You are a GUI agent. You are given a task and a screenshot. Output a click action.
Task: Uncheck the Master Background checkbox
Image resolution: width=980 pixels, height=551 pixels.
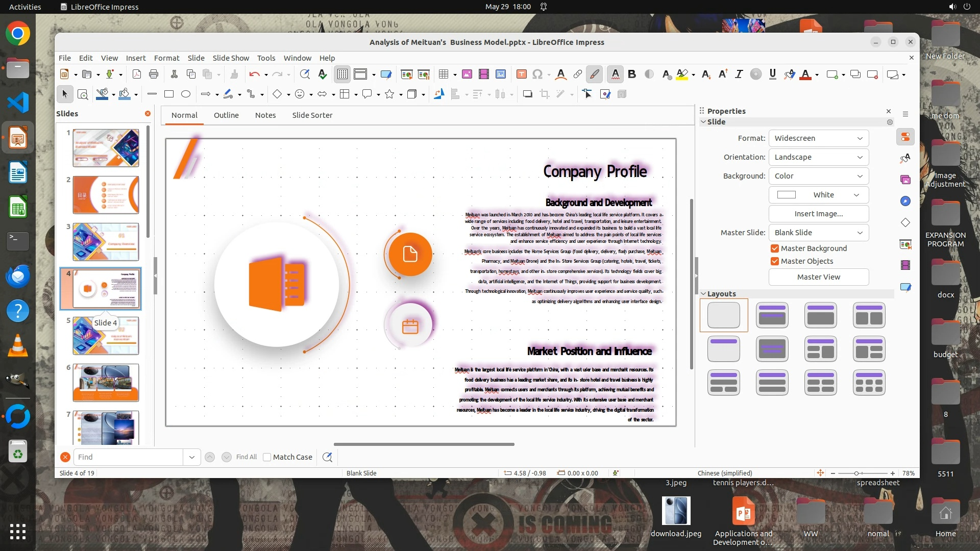tap(775, 248)
